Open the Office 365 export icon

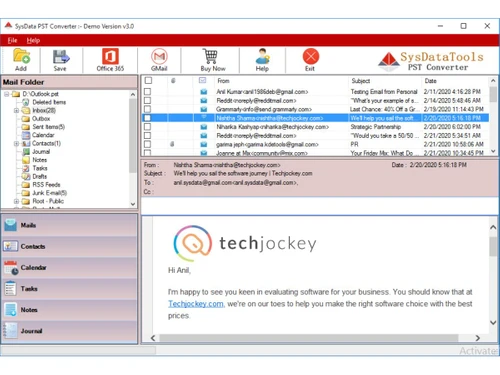point(110,56)
